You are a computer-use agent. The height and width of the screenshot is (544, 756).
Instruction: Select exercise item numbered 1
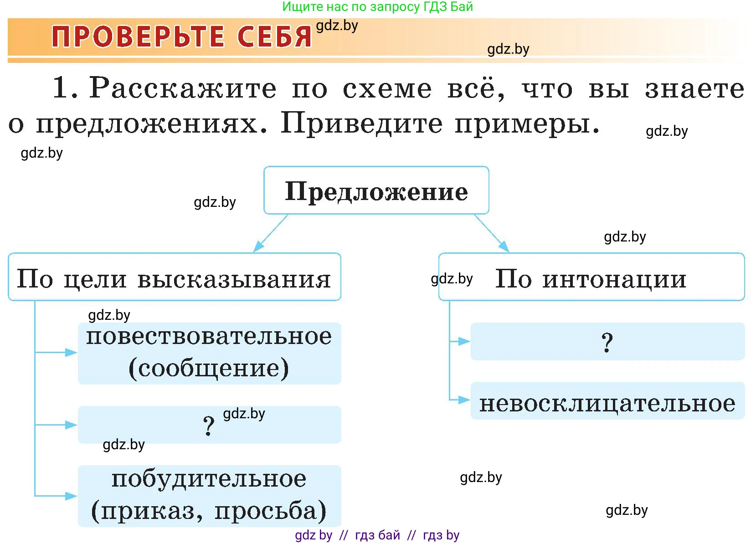[64, 87]
